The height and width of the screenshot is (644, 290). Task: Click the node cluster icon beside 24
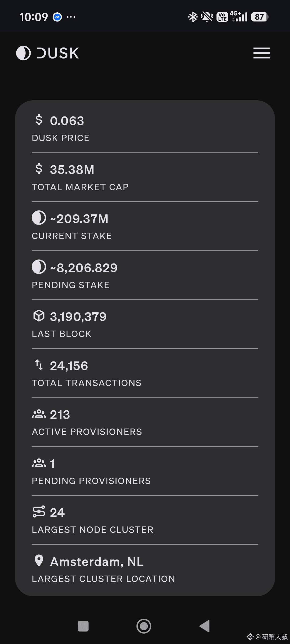point(39,512)
